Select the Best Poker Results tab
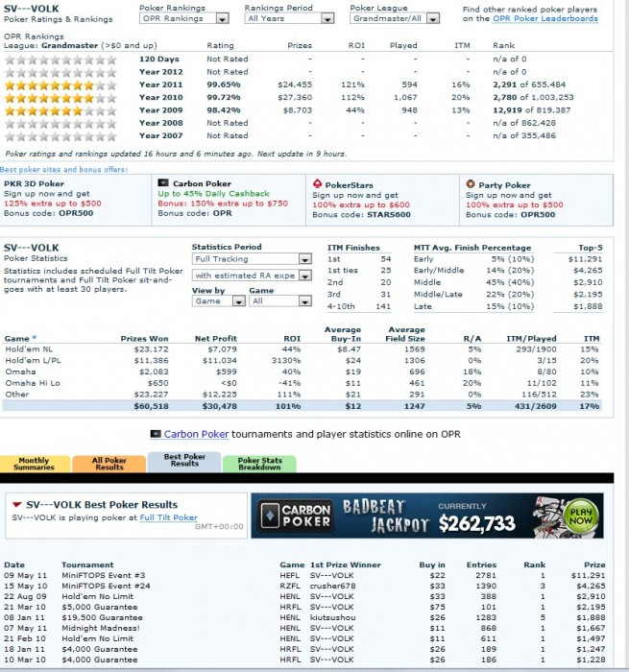This screenshot has height=672, width=629. click(184, 461)
